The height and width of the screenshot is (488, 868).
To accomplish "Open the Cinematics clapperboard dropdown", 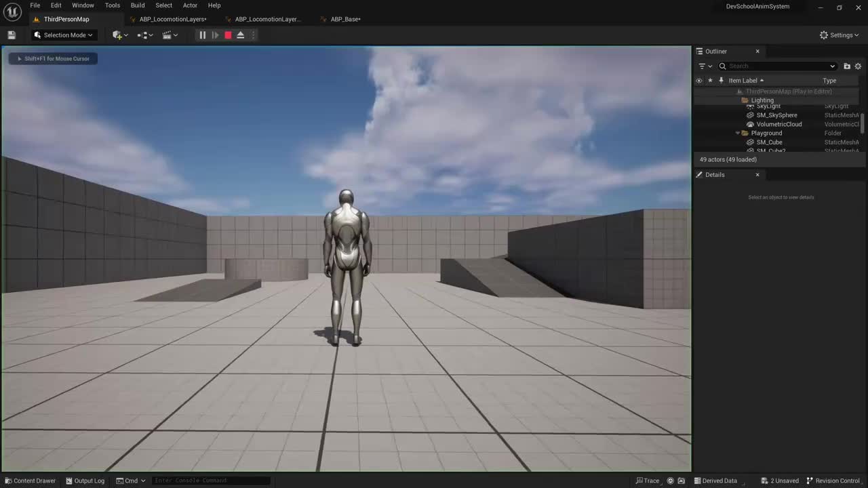I will click(170, 35).
